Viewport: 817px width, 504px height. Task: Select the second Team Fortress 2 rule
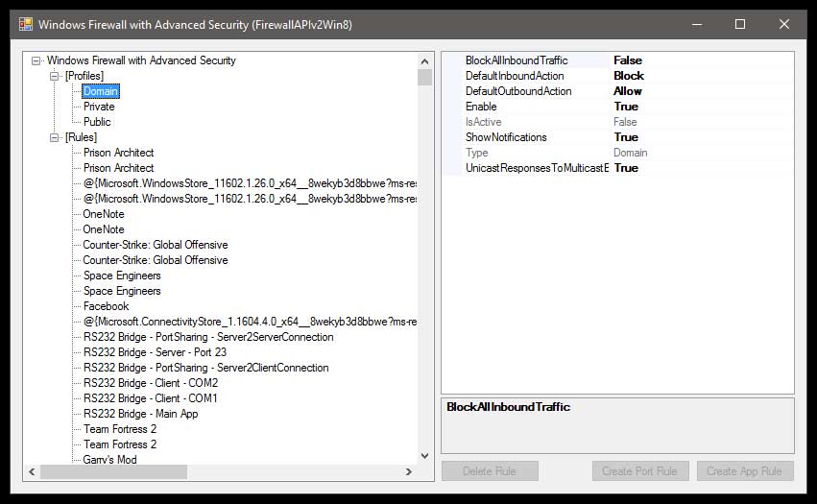120,444
